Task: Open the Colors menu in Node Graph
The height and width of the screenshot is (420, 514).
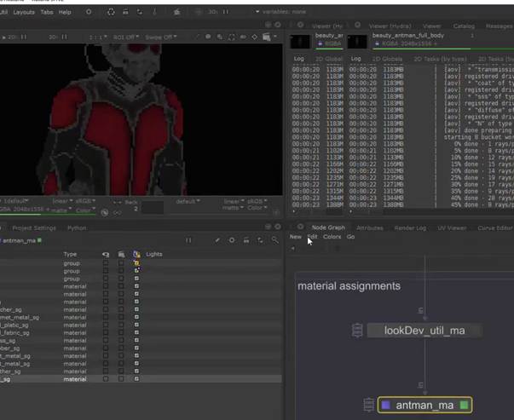Action: 332,237
